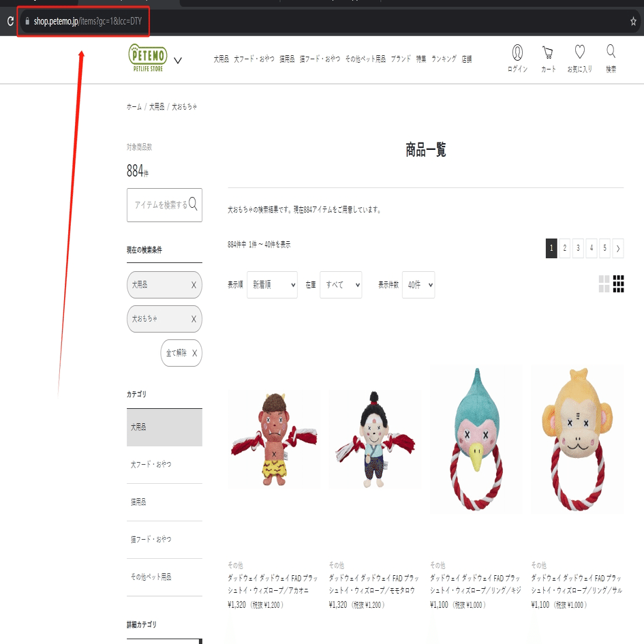
Task: Open the ウィズロープ/アカオニ product title link
Action: 273,584
